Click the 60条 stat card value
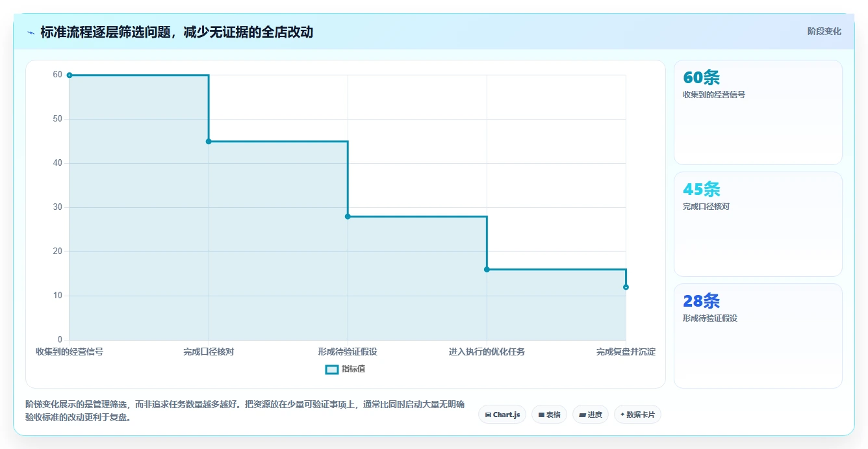 [701, 77]
